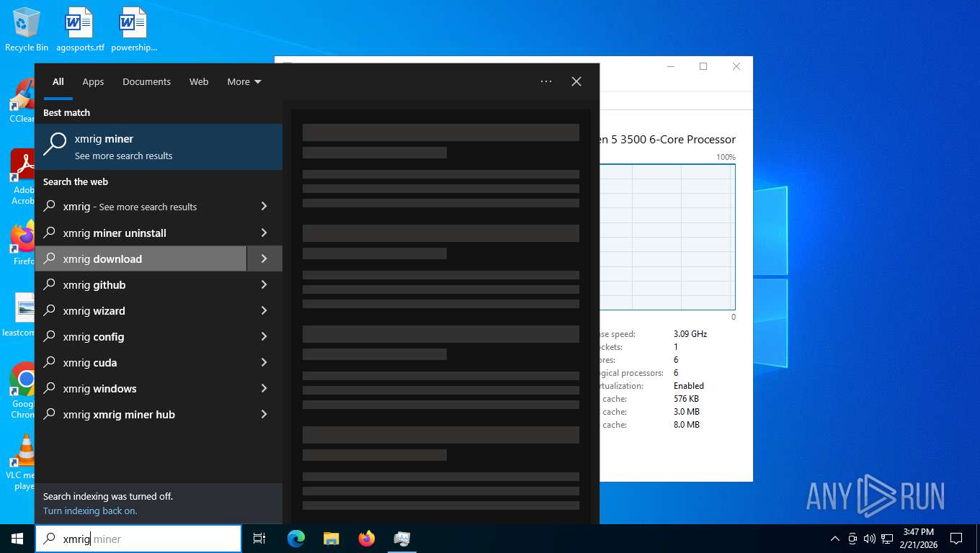Expand xmrig miner hub preview arrow
The image size is (980, 553).
pyautogui.click(x=264, y=414)
